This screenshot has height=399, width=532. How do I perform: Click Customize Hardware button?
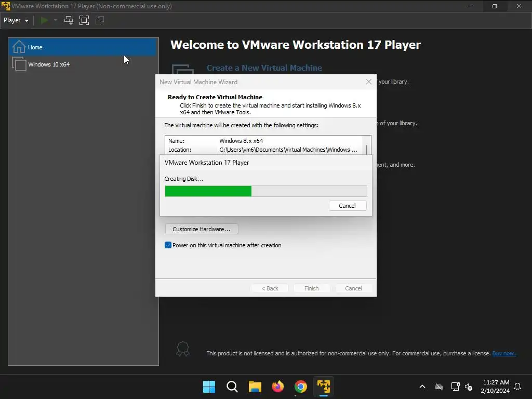coord(202,229)
